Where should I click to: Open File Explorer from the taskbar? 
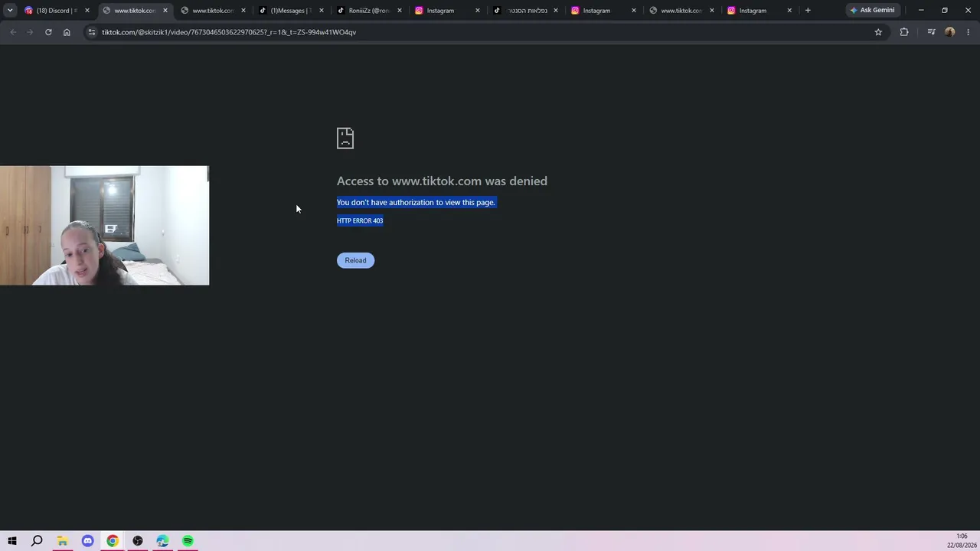(62, 541)
